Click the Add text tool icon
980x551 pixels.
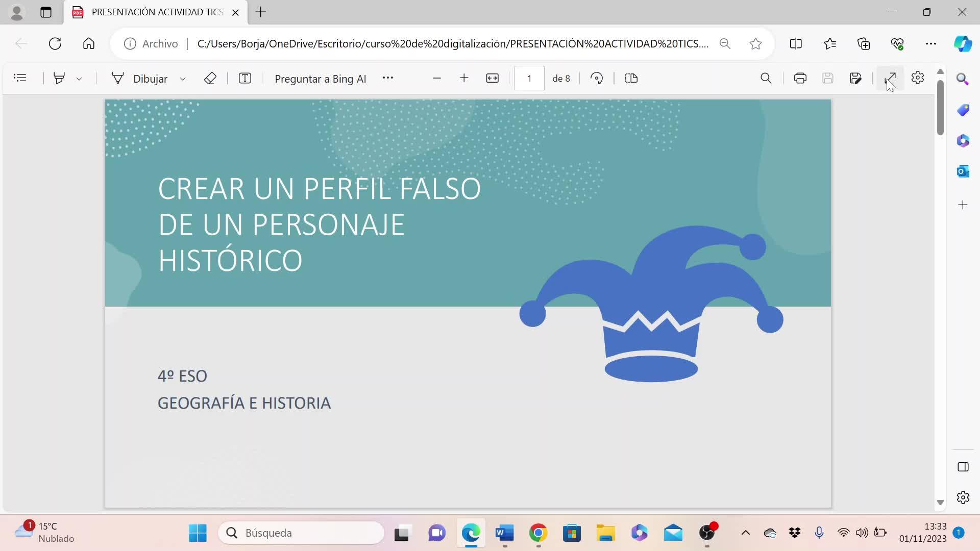245,79
